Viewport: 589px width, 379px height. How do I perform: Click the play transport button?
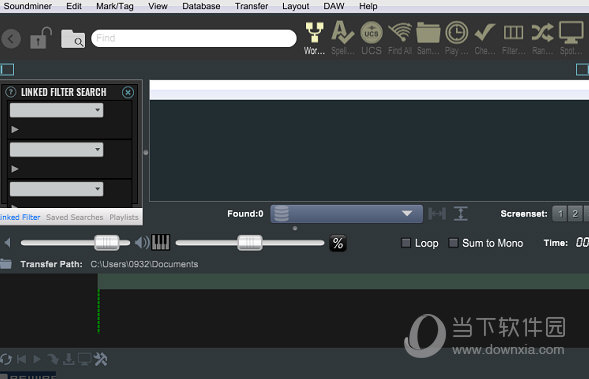tap(36, 359)
